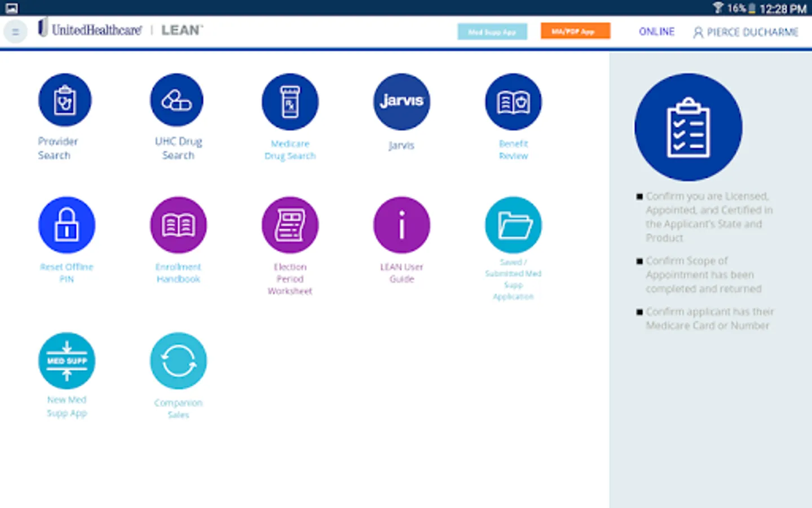Open Saved/Submitted Med Supp Application folder icon
Image resolution: width=812 pixels, height=508 pixels.
tap(513, 225)
